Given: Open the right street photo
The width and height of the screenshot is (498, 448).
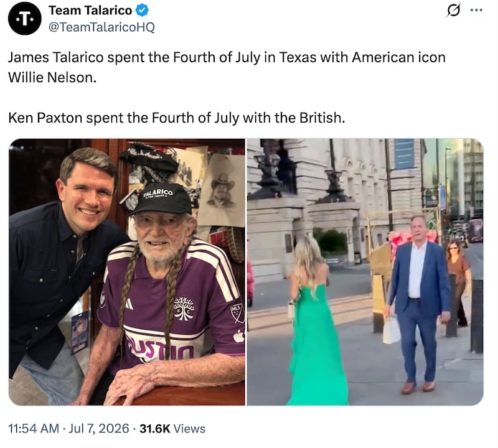Looking at the screenshot, I should [365, 272].
